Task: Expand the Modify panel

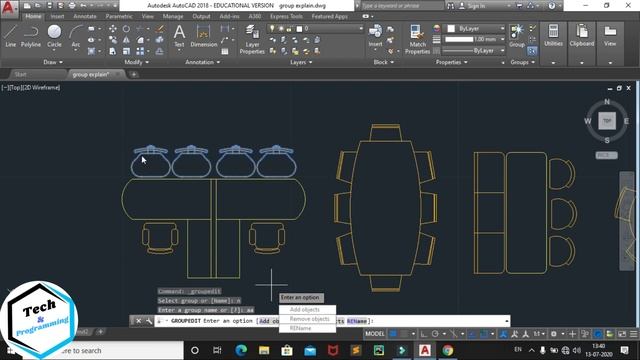Action: click(x=136, y=62)
